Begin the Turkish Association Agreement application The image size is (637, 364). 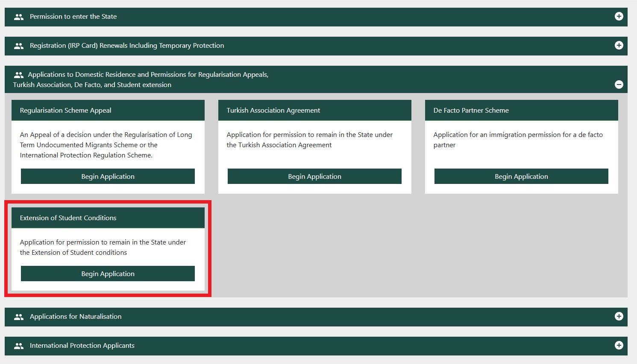point(314,176)
